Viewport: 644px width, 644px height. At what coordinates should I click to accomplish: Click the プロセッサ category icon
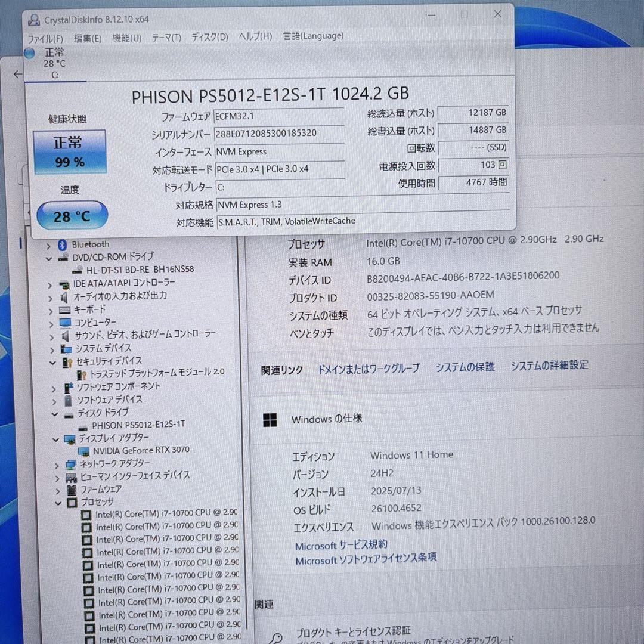[72, 502]
